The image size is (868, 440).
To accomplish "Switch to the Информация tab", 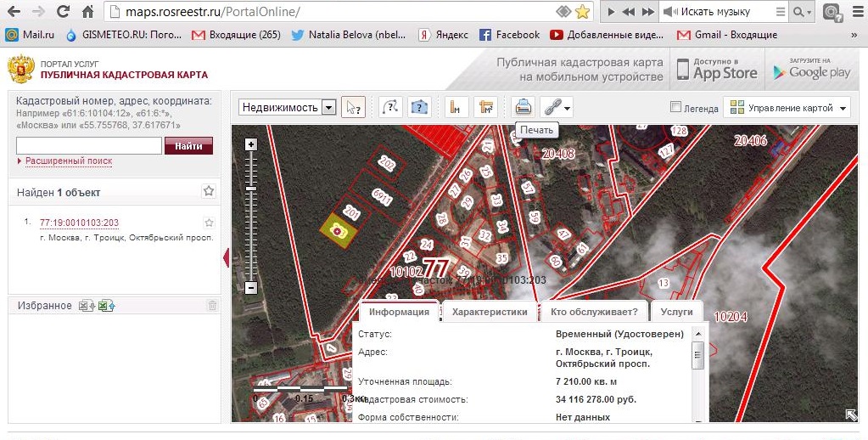I will [x=399, y=312].
